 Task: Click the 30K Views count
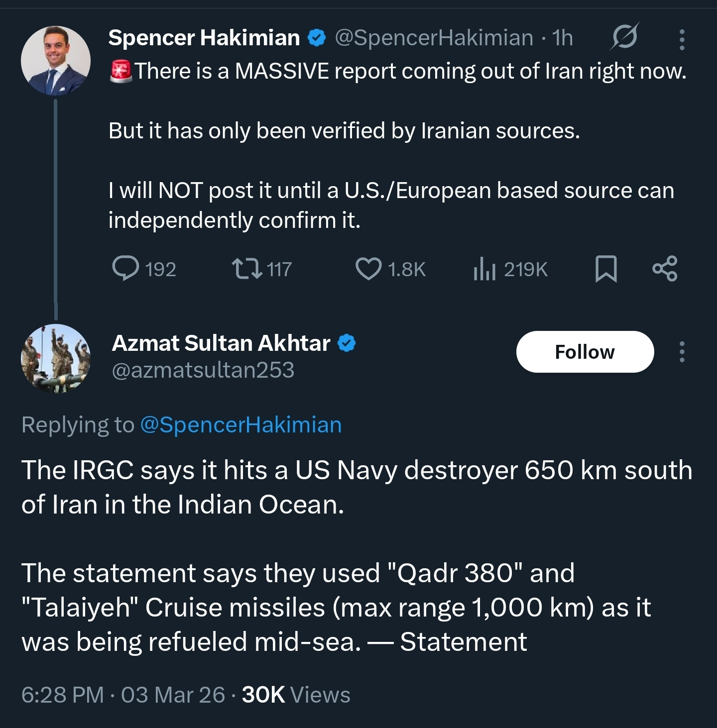296,695
